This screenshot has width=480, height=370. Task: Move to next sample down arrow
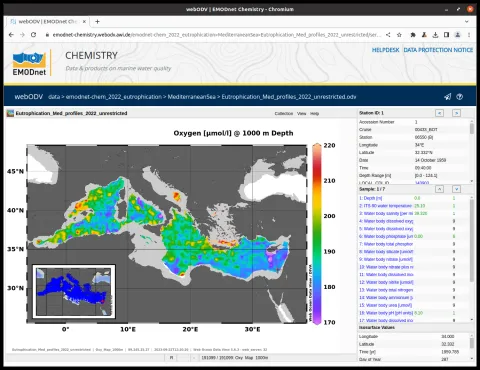456,189
